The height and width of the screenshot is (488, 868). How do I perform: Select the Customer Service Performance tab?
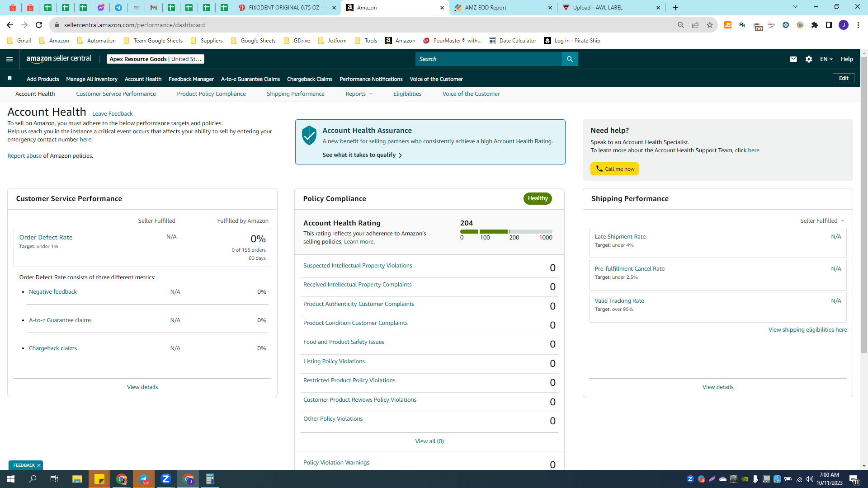116,94
